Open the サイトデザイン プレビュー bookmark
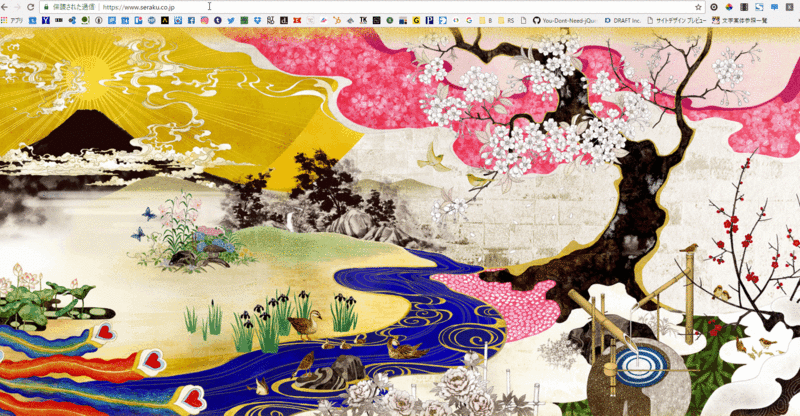800x416 pixels. [677, 20]
